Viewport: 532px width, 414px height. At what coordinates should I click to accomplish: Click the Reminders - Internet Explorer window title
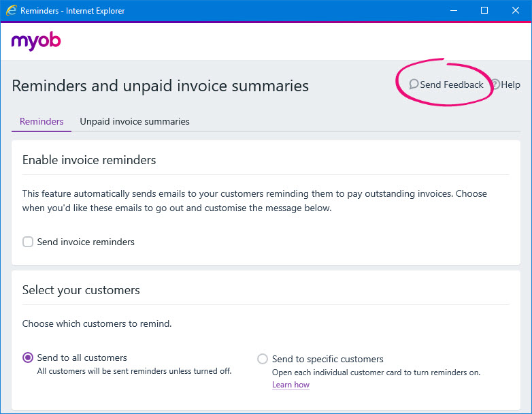pos(73,11)
